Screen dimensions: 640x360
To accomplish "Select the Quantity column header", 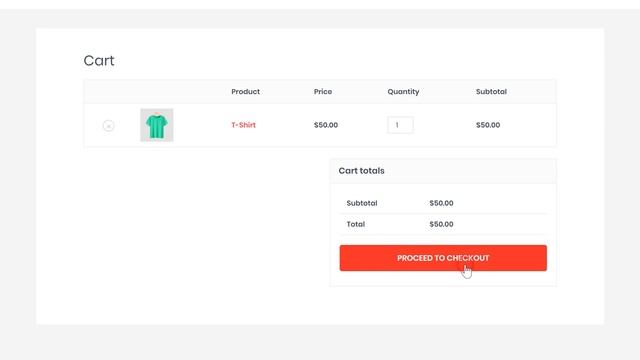I will (x=403, y=91).
